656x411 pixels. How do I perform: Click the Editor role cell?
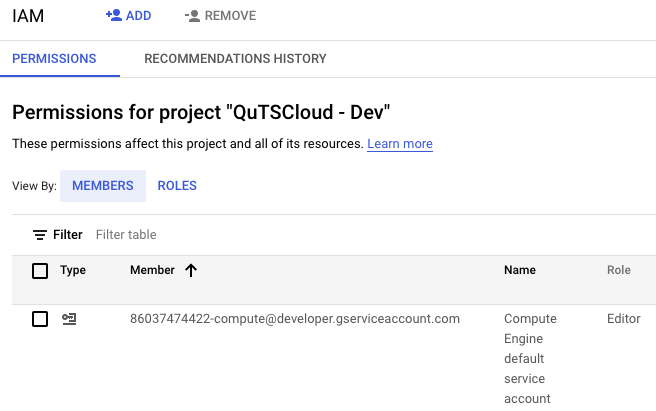[x=623, y=319]
